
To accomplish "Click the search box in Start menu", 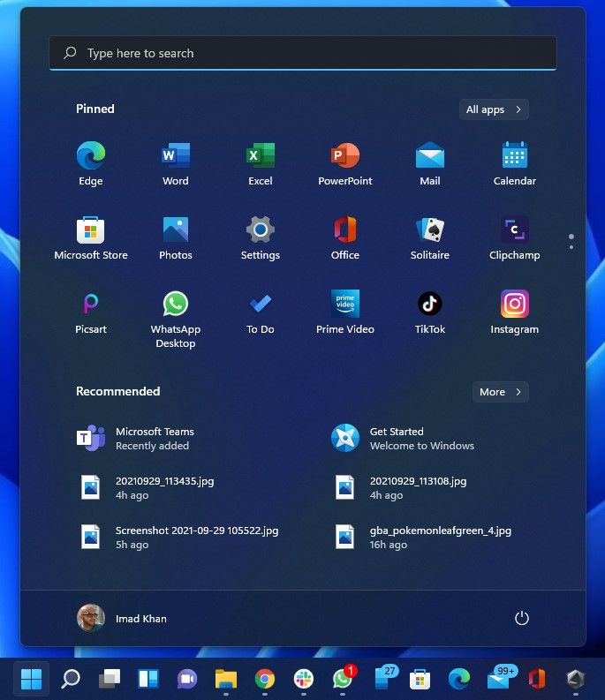I will [x=303, y=53].
